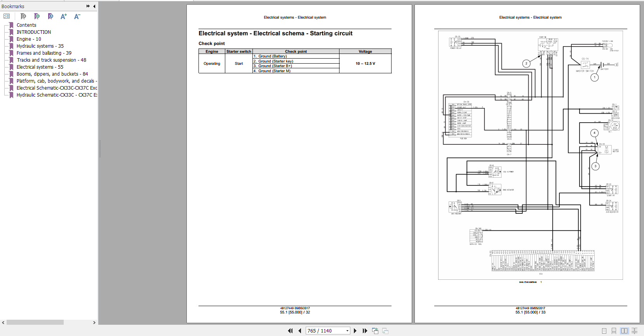The image size is (644, 336).
Task: Go to the next page
Action: [x=355, y=331]
